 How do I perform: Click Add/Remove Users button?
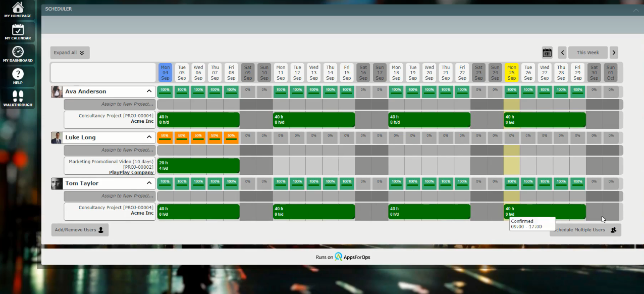coord(80,230)
